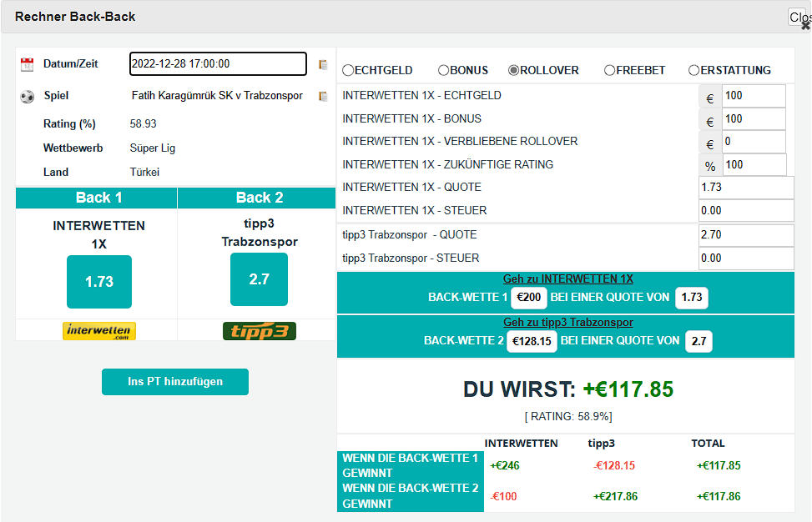
Task: Click the Back 1 column header
Action: (x=96, y=198)
